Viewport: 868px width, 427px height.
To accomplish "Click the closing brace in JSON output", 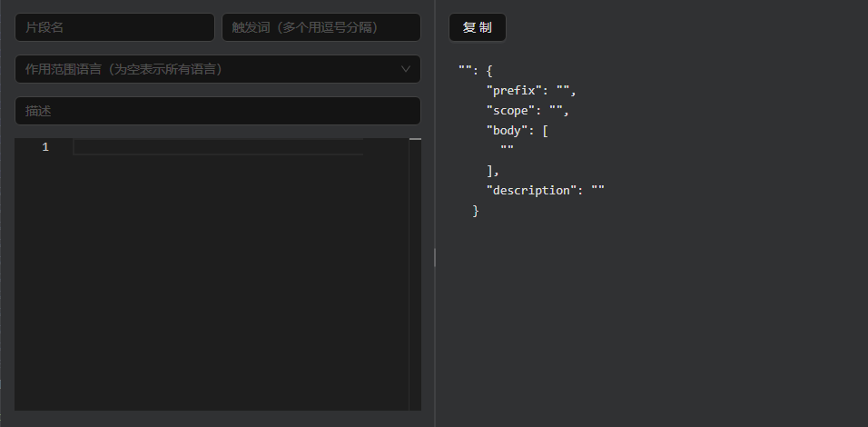I will pyautogui.click(x=475, y=211).
